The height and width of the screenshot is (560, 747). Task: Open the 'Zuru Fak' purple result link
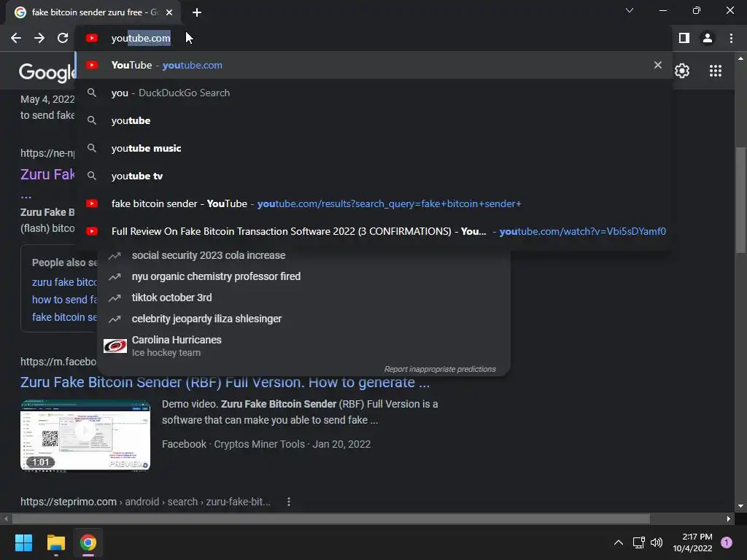(47, 174)
